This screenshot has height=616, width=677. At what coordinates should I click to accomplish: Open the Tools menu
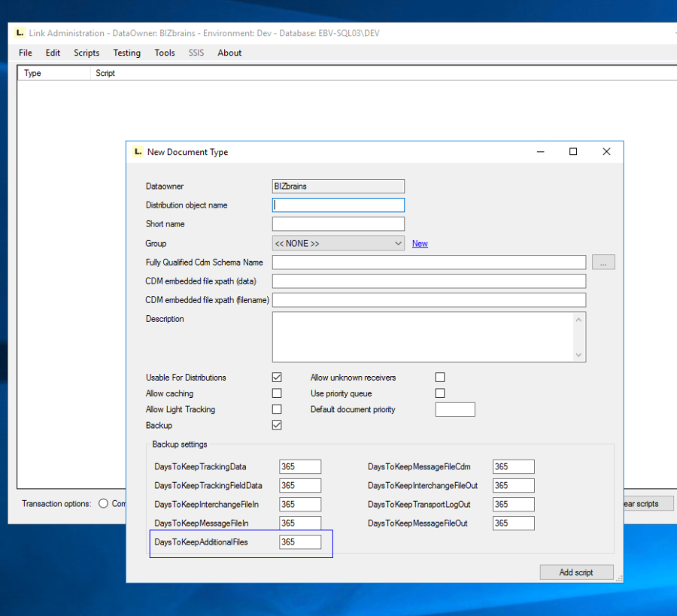point(165,53)
